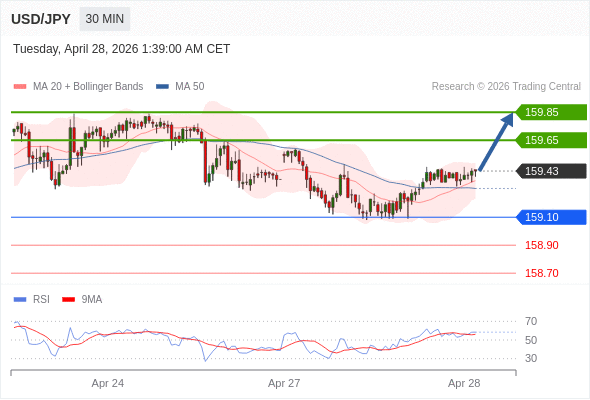Click the Apr 28 date axis label

(464, 383)
